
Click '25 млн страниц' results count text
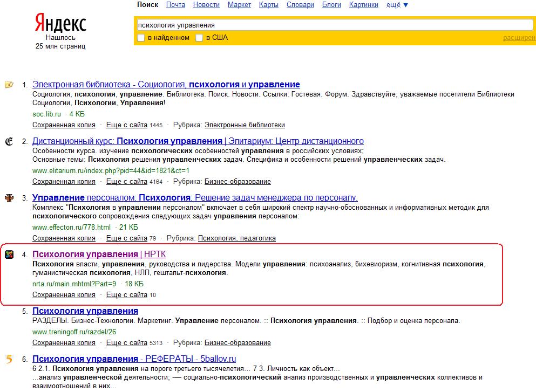pyautogui.click(x=60, y=46)
